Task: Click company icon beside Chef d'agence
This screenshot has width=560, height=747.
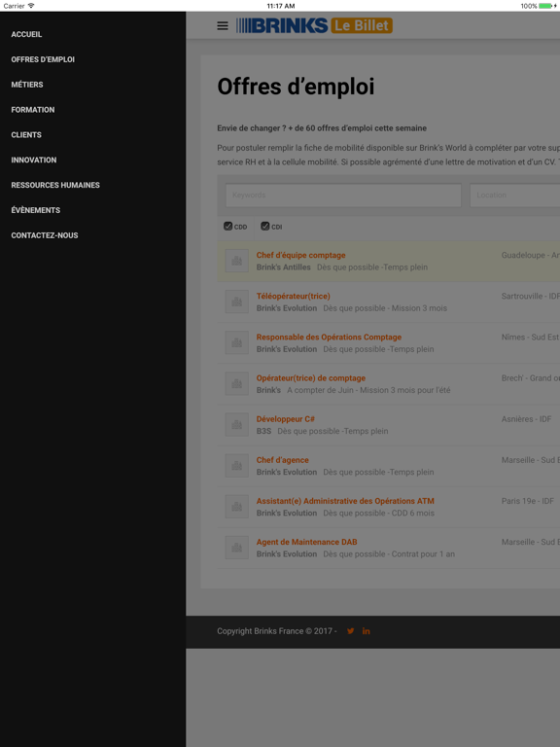Action: pyautogui.click(x=236, y=466)
